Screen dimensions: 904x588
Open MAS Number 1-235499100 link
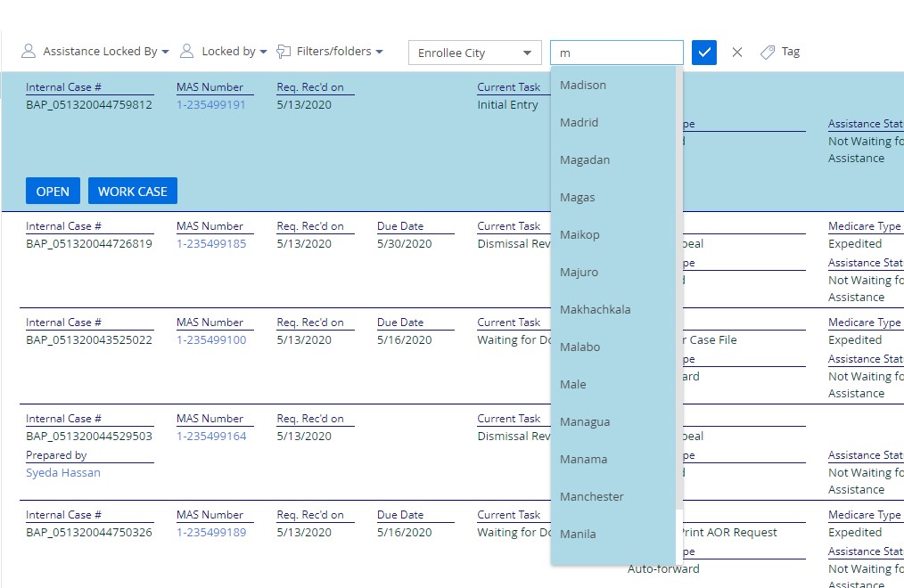(211, 339)
